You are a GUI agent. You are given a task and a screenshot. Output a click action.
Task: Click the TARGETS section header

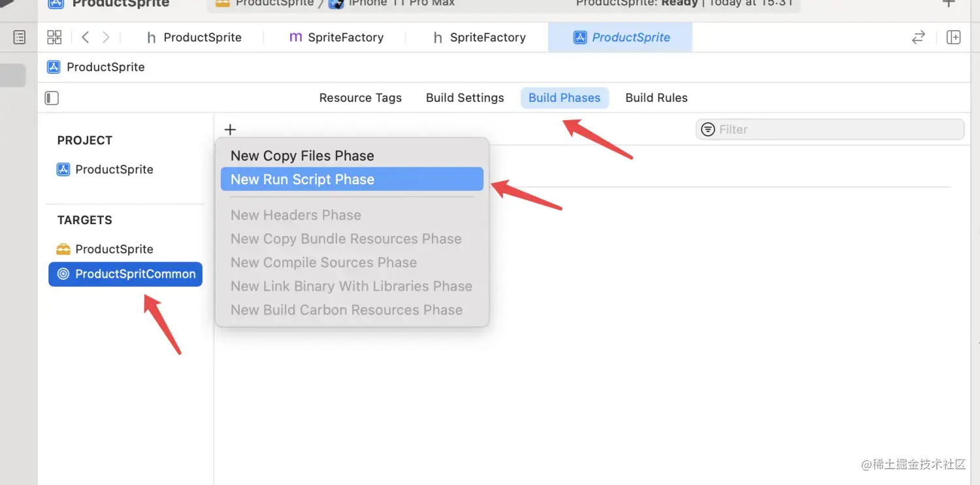[85, 220]
